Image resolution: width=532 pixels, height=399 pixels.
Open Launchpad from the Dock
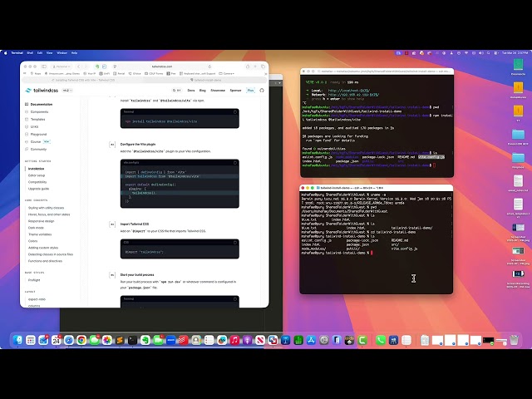31,340
